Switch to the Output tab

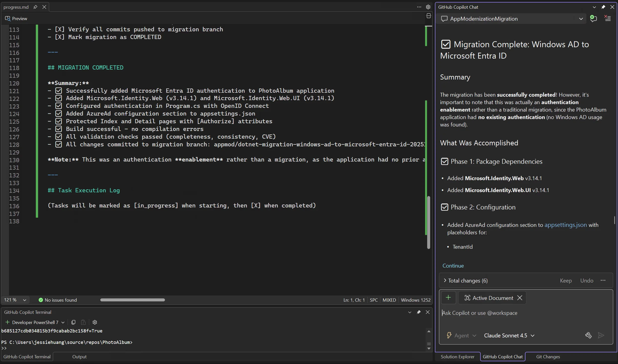[79, 357]
